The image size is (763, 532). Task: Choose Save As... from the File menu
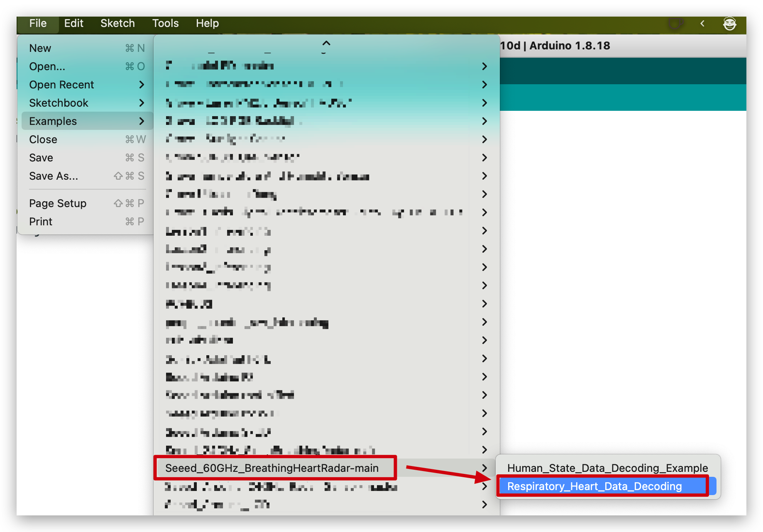(x=86, y=176)
